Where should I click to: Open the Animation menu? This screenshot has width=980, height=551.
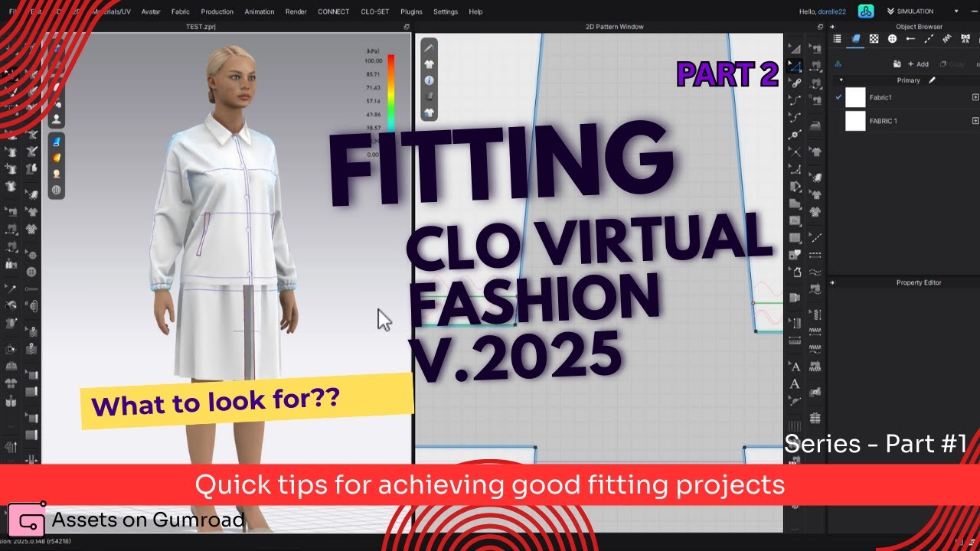(x=260, y=11)
